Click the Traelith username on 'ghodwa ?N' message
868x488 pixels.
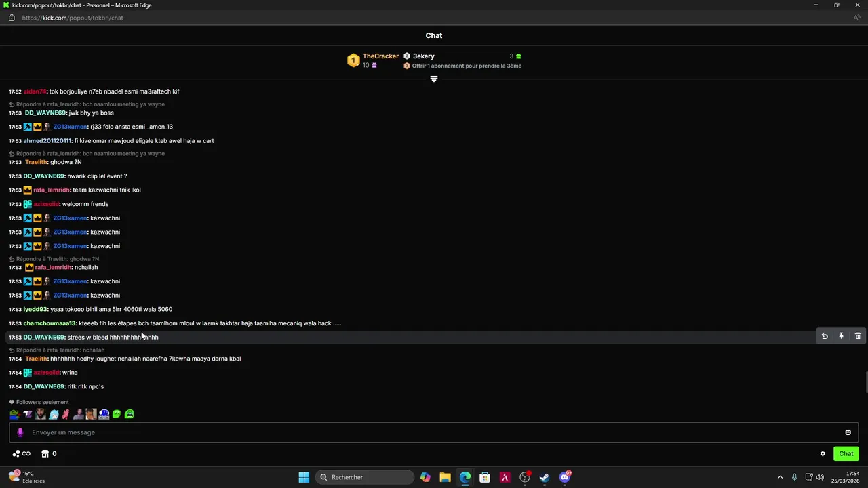point(37,162)
